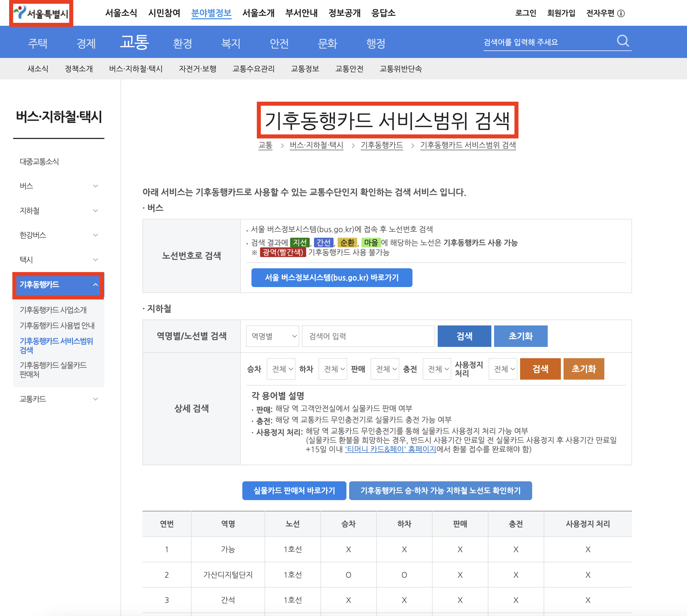Open the 승차 filter dropdown

pyautogui.click(x=281, y=369)
